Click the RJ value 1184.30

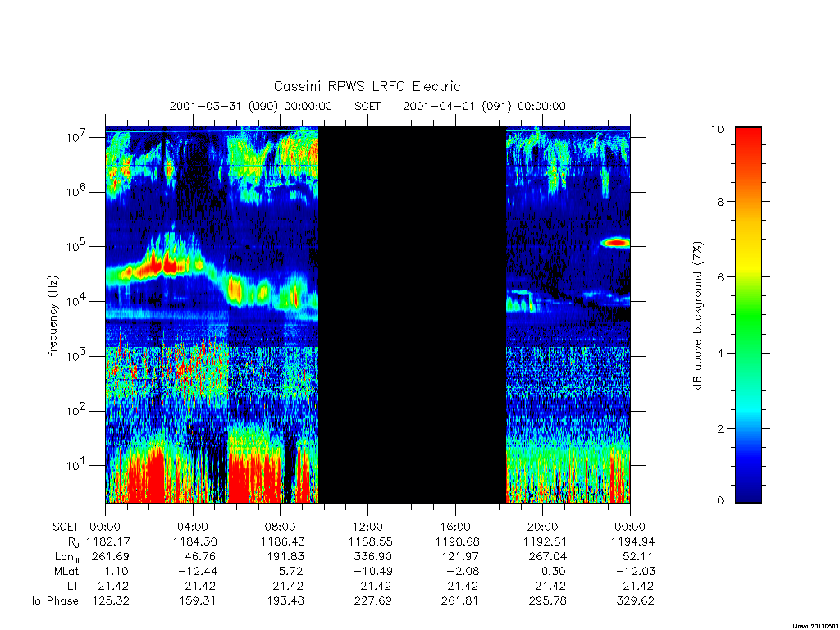[x=195, y=541]
